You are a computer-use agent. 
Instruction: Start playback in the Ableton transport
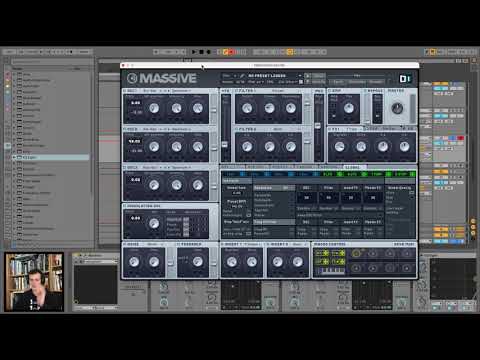pyautogui.click(x=194, y=52)
